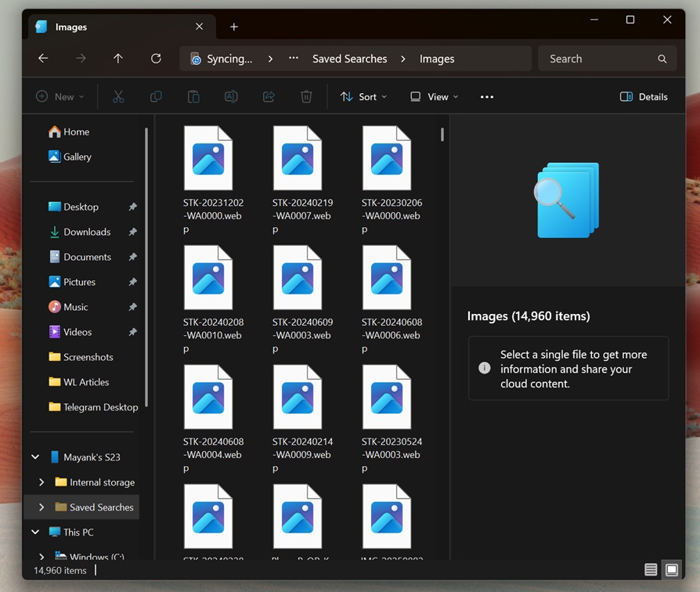Select the Rename icon
The image size is (700, 592).
(231, 96)
